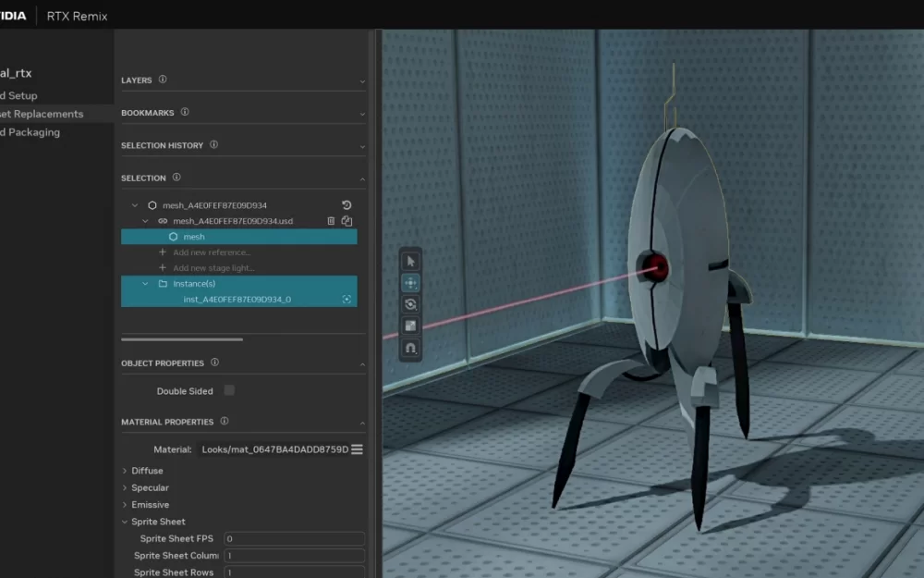Toggle snapping with the magnet icon

click(x=410, y=349)
